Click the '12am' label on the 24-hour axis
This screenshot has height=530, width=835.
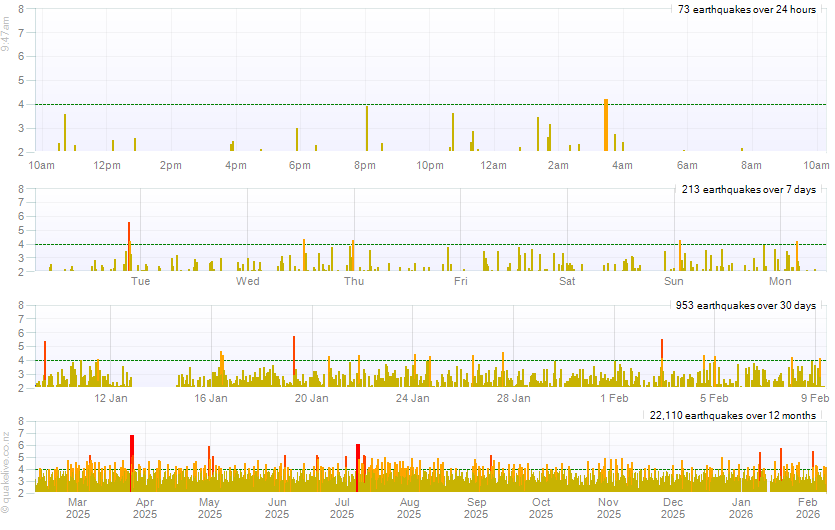click(x=493, y=165)
